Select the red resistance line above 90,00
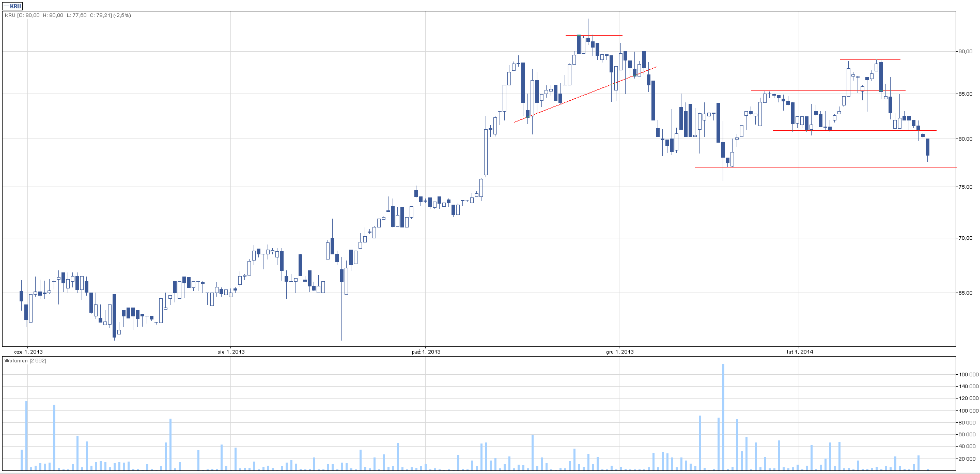 (594, 35)
